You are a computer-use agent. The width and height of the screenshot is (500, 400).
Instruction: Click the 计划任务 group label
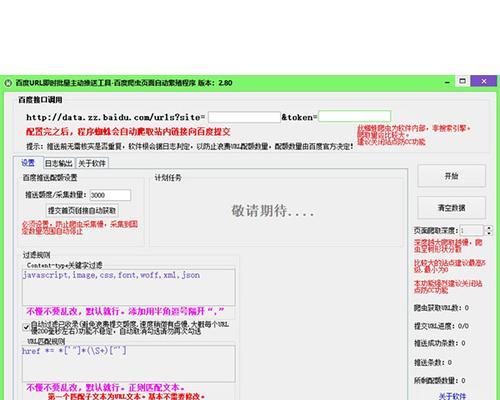[x=168, y=178]
